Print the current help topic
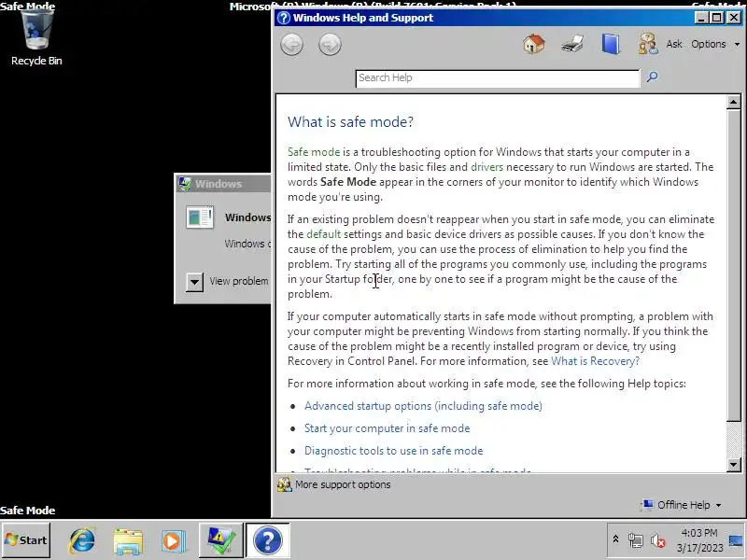This screenshot has width=747, height=560. click(572, 44)
